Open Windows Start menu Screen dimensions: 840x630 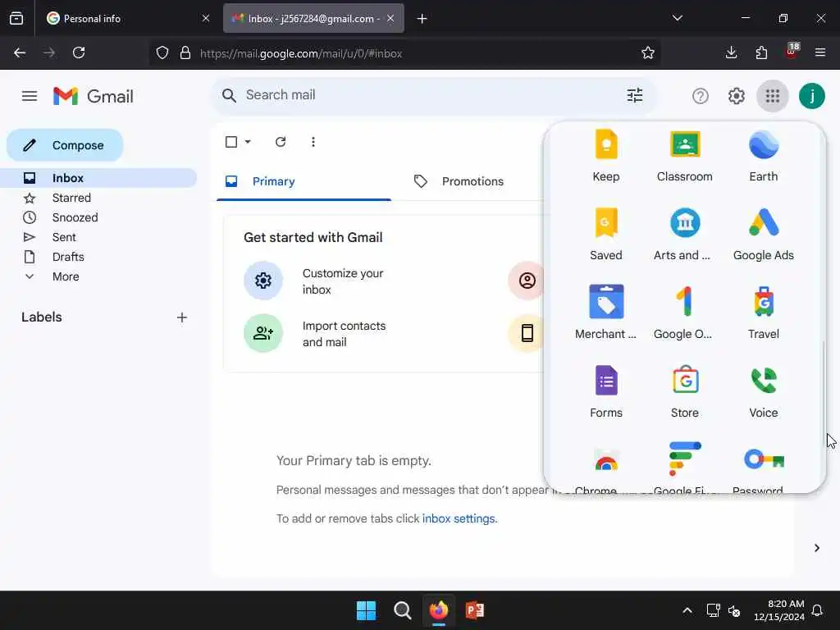367,610
